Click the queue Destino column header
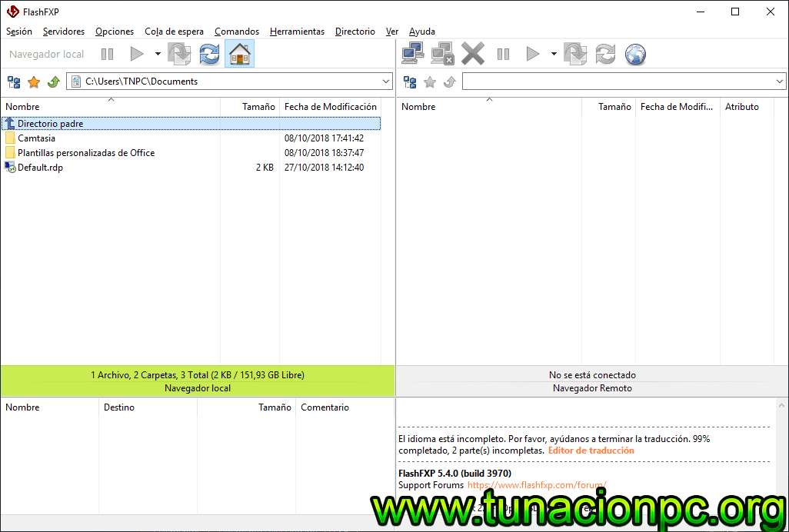The width and height of the screenshot is (789, 532). 148,407
